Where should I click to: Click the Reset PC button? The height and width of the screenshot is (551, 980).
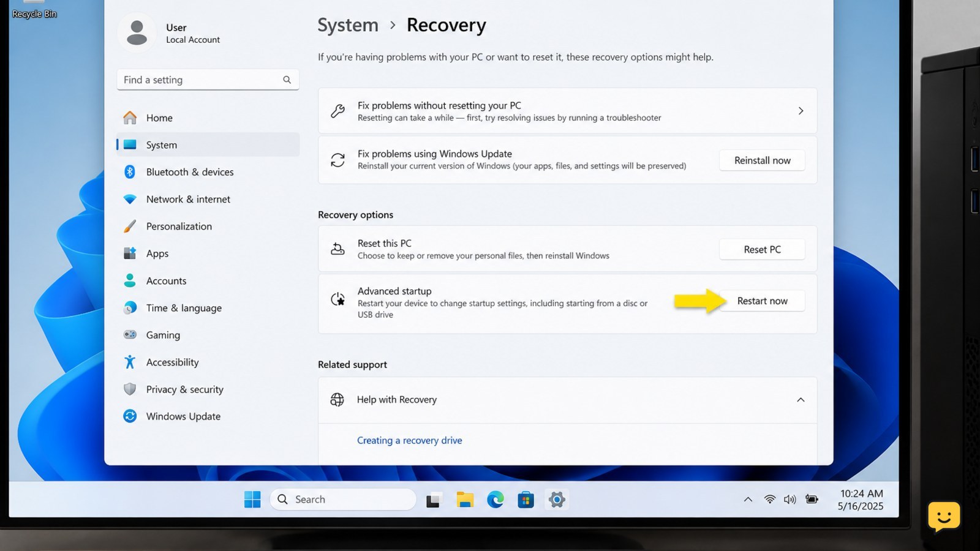point(762,249)
